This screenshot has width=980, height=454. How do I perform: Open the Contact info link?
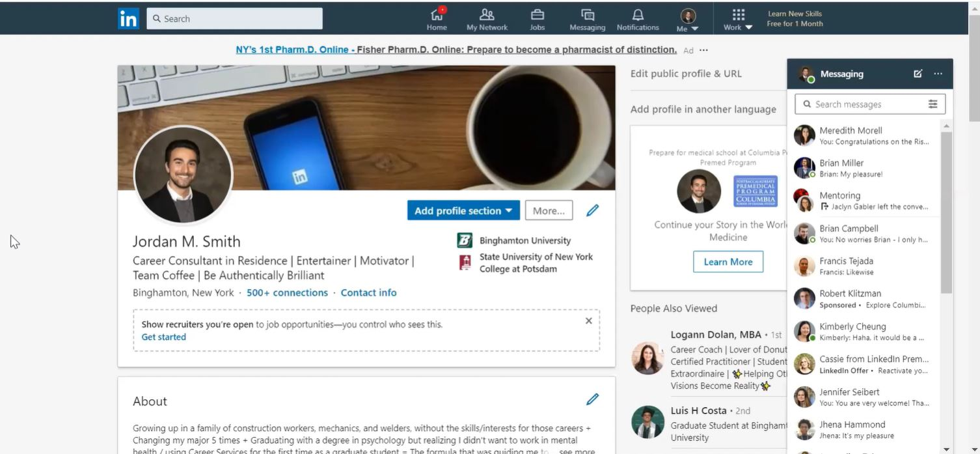tap(368, 292)
